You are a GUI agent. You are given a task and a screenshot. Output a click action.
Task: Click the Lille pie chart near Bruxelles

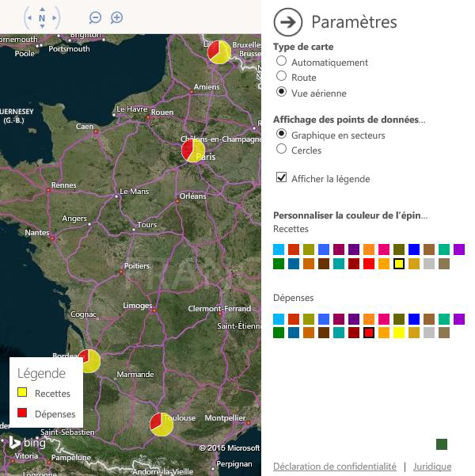click(219, 52)
